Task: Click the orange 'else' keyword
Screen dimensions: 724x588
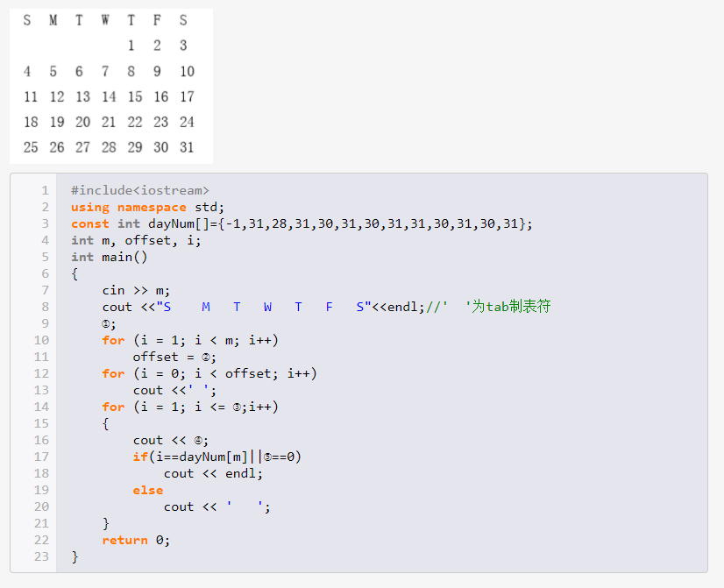Action: coord(148,490)
